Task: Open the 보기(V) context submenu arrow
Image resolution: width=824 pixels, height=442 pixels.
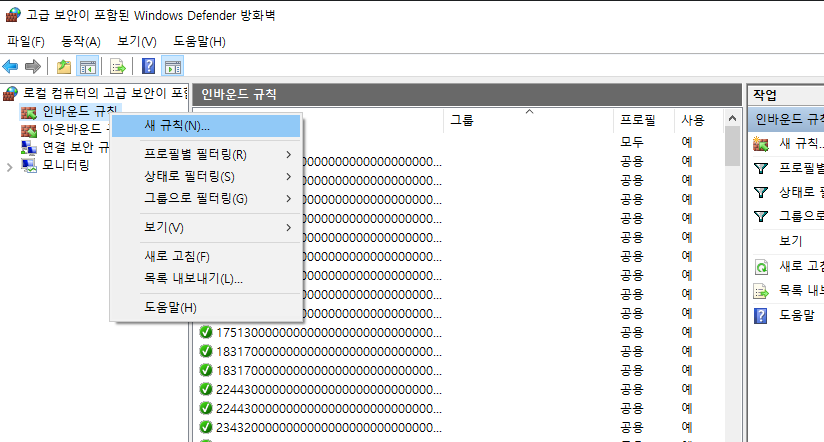Action: (289, 228)
